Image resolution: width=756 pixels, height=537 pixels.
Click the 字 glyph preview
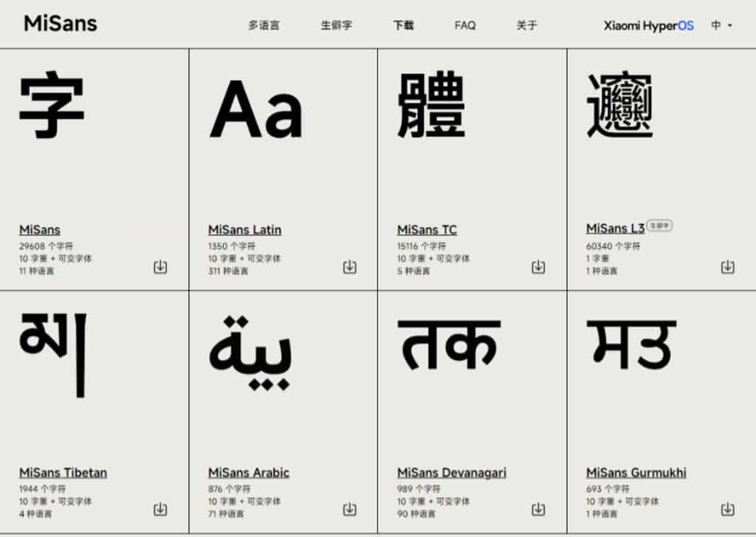pyautogui.click(x=52, y=105)
